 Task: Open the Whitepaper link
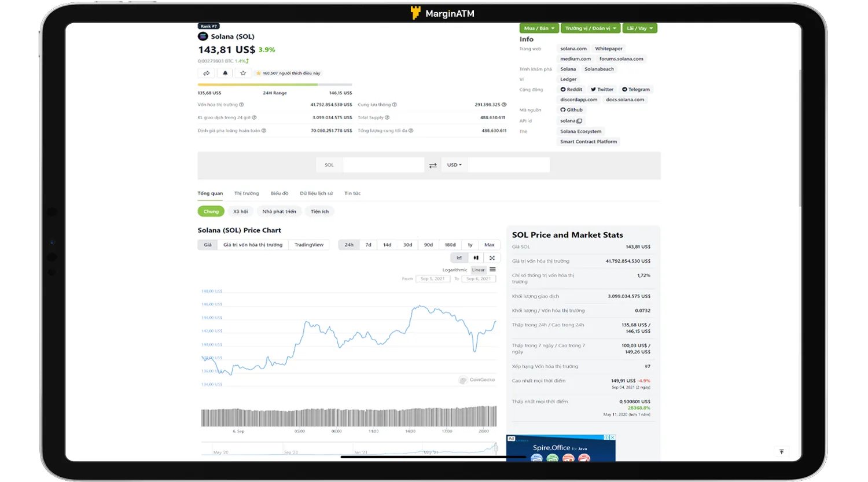pos(609,49)
